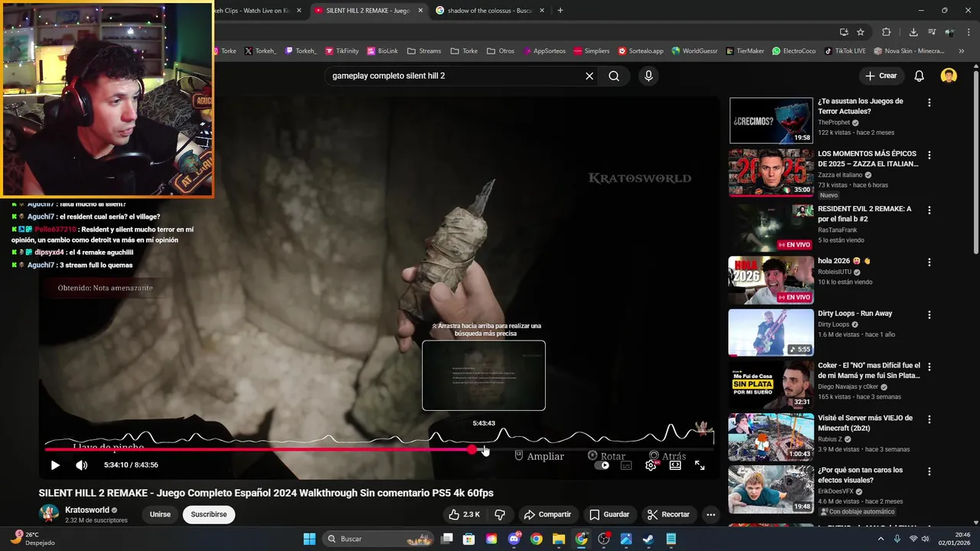Open the browser downloads icon
Screen dimensions: 980x551
[x=913, y=32]
